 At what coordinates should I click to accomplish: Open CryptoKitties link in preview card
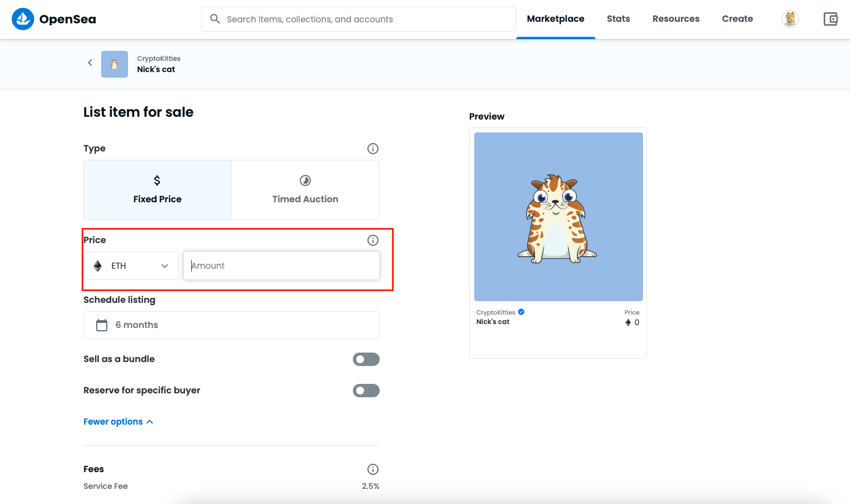tap(496, 312)
